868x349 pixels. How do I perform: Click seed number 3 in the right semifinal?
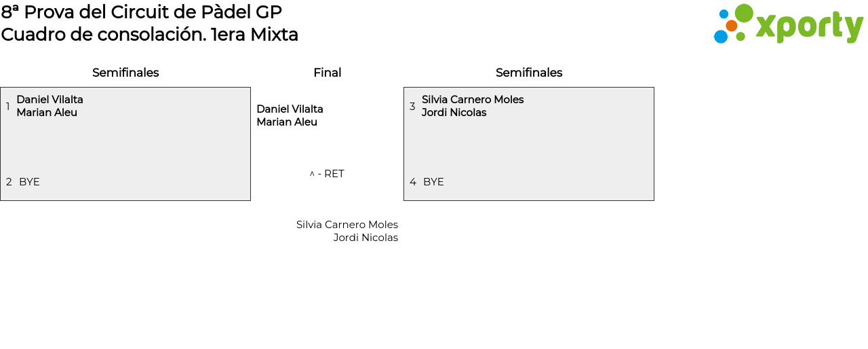[x=412, y=107]
